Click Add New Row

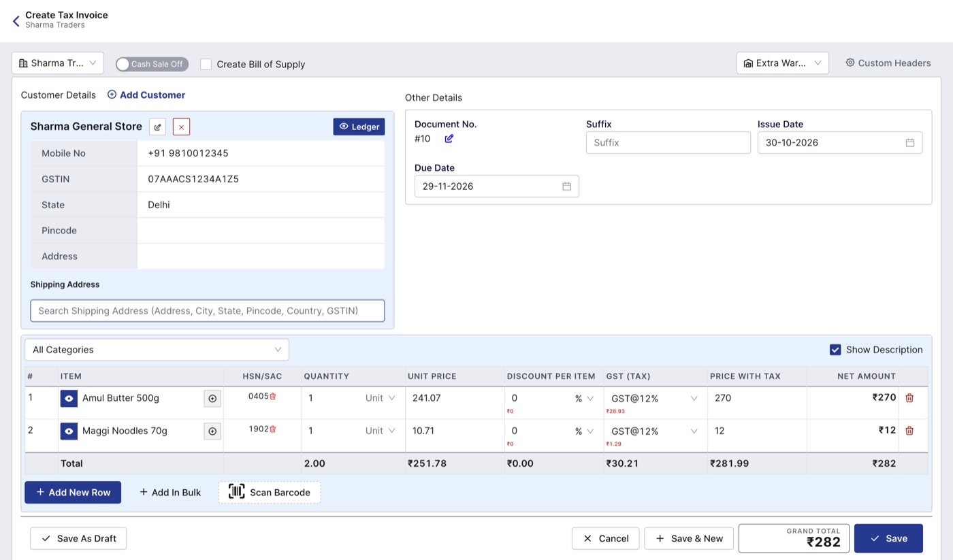73,493
